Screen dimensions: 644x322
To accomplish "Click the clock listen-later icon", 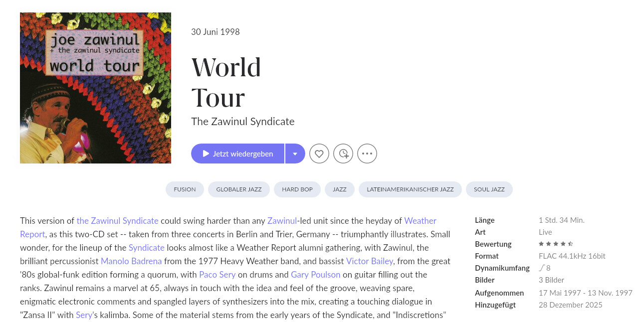I will (343, 154).
